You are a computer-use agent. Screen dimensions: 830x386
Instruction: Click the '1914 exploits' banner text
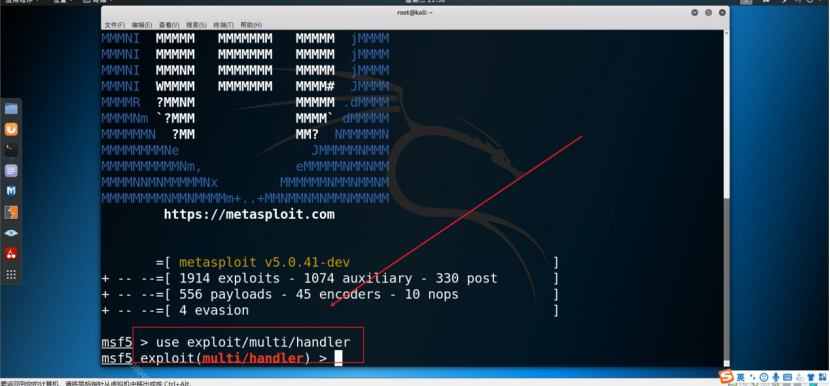click(x=229, y=278)
